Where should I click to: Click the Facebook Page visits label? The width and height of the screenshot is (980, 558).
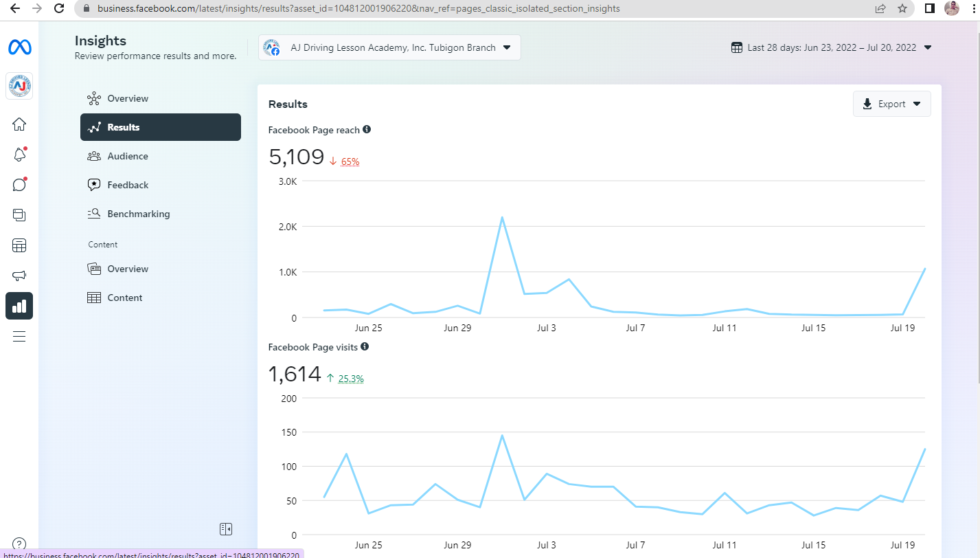coord(313,347)
